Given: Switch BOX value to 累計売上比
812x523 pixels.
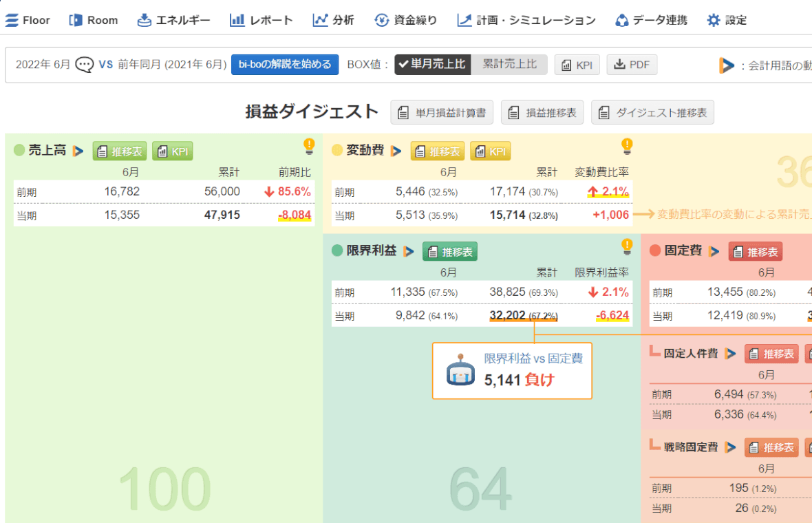Looking at the screenshot, I should point(509,65).
